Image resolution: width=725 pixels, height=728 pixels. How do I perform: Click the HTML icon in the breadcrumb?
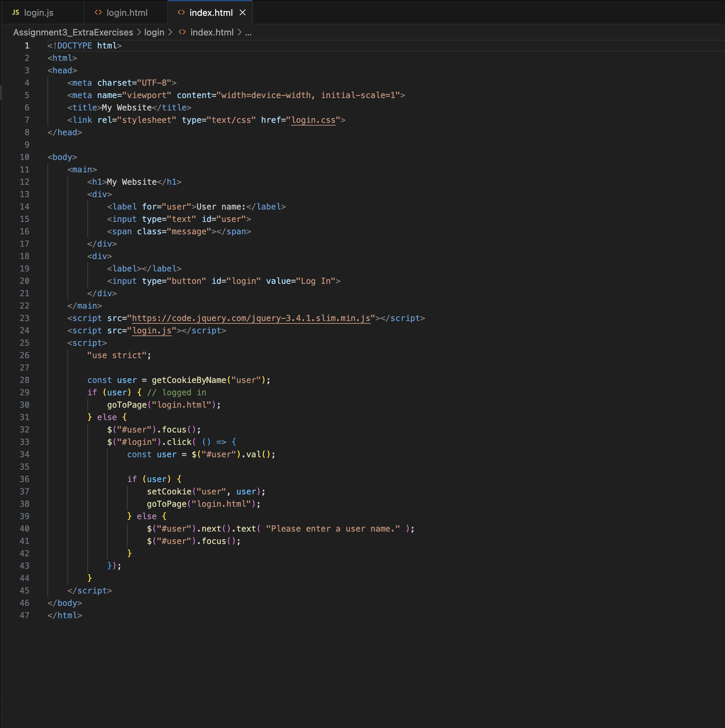click(x=182, y=32)
